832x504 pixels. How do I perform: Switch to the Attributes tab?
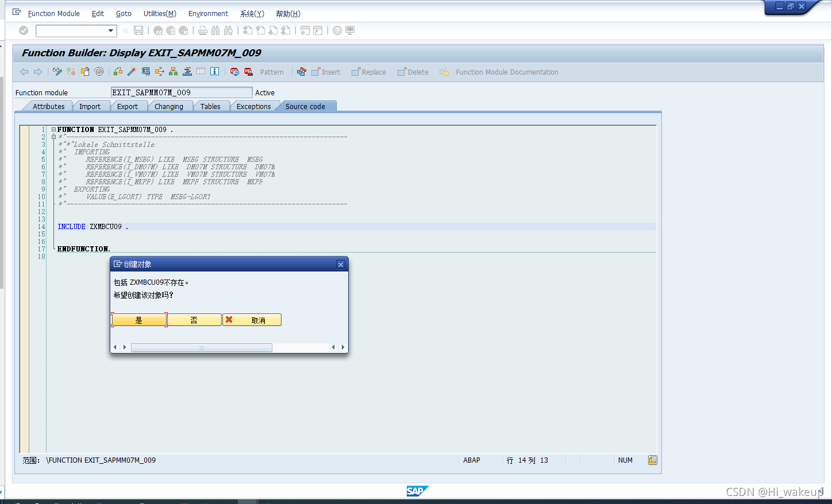click(48, 107)
